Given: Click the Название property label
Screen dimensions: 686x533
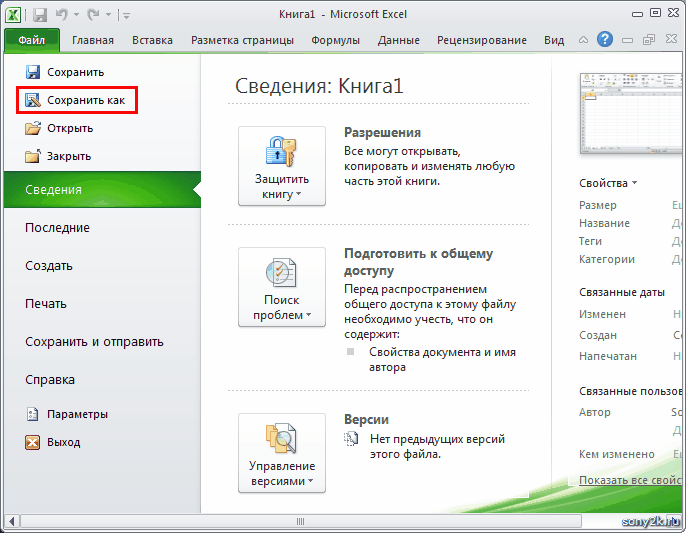Looking at the screenshot, I should point(604,223).
